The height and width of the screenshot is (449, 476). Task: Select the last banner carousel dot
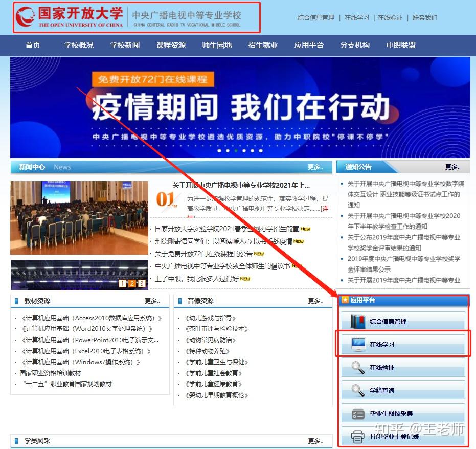[260, 151]
